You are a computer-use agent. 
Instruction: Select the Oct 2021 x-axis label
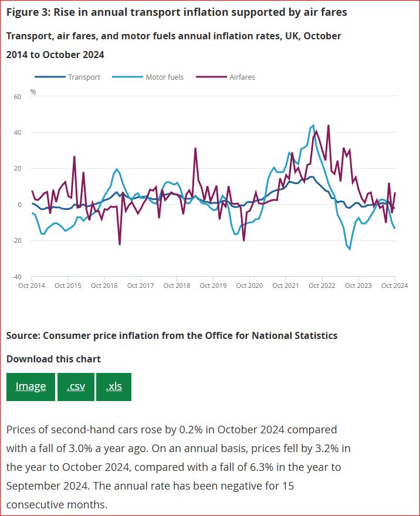coord(286,286)
